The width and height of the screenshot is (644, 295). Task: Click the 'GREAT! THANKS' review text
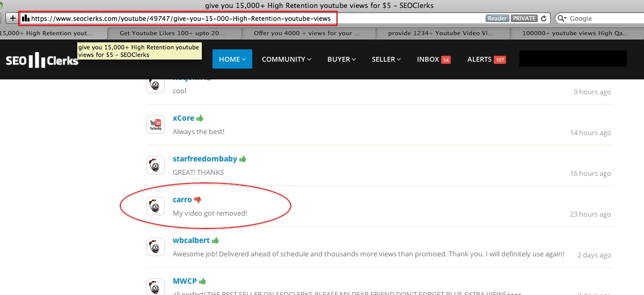(199, 173)
